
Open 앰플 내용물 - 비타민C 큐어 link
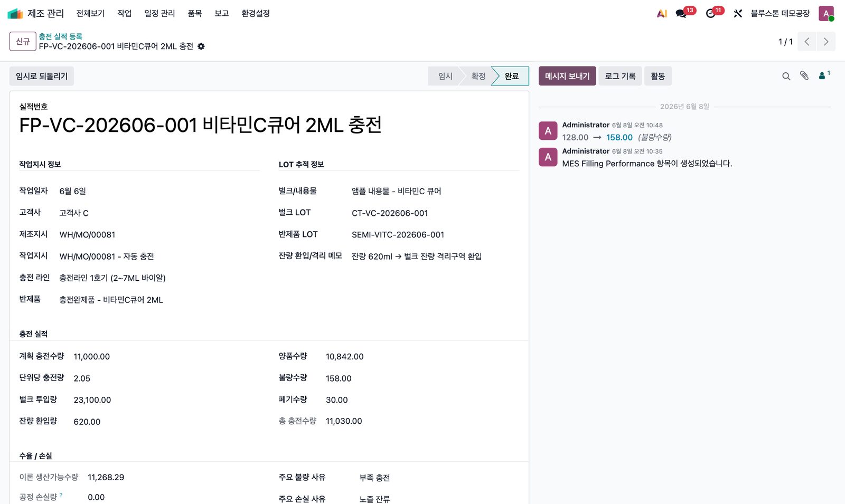pyautogui.click(x=396, y=191)
